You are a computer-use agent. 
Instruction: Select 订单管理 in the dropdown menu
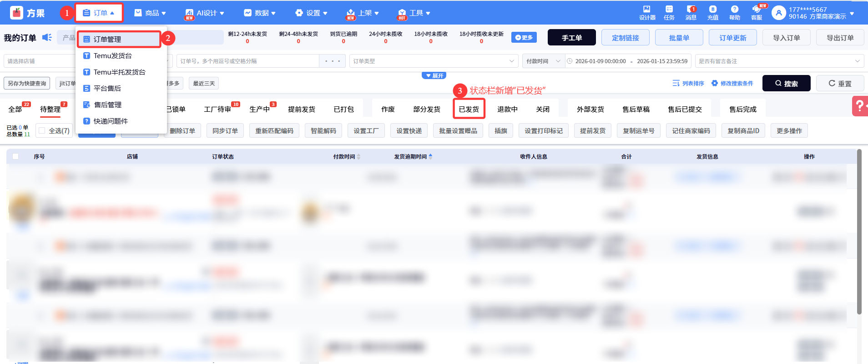(x=119, y=39)
